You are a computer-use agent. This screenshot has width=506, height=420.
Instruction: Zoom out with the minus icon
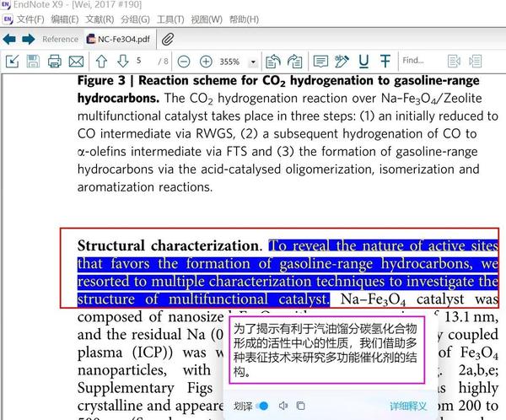click(184, 62)
